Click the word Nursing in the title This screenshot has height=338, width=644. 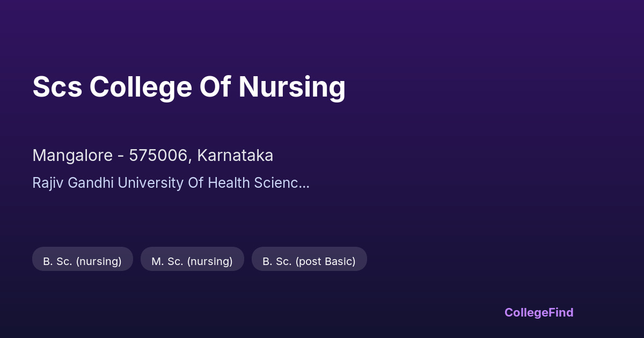[292, 87]
